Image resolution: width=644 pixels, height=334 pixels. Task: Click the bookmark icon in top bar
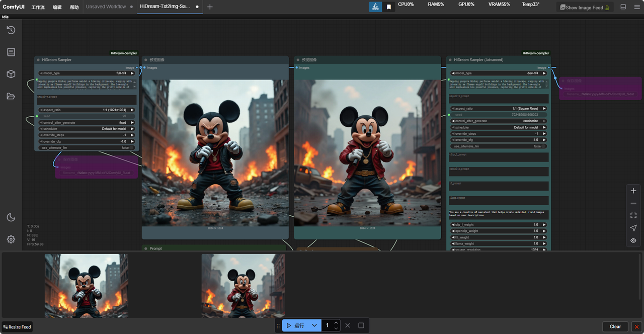tap(388, 7)
